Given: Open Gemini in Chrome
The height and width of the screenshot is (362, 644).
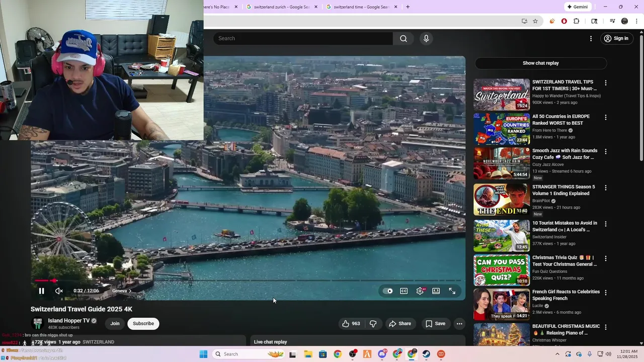Looking at the screenshot, I should [x=577, y=7].
